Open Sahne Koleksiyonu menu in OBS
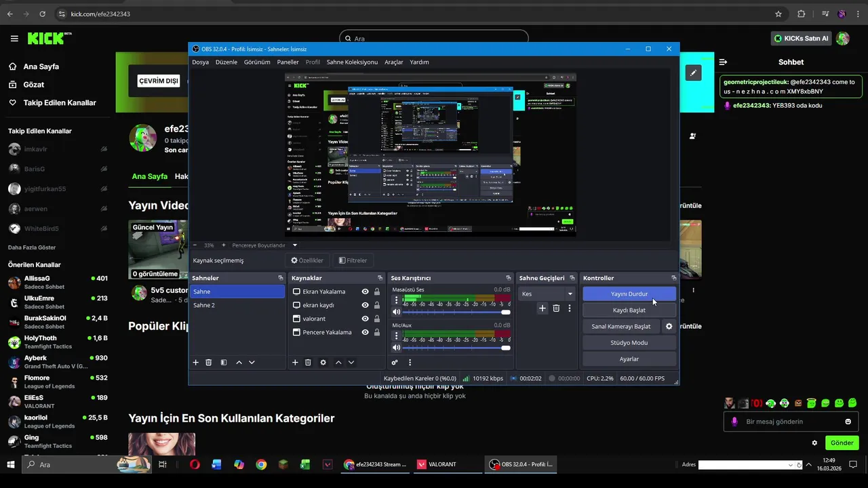This screenshot has height=488, width=868. 352,62
